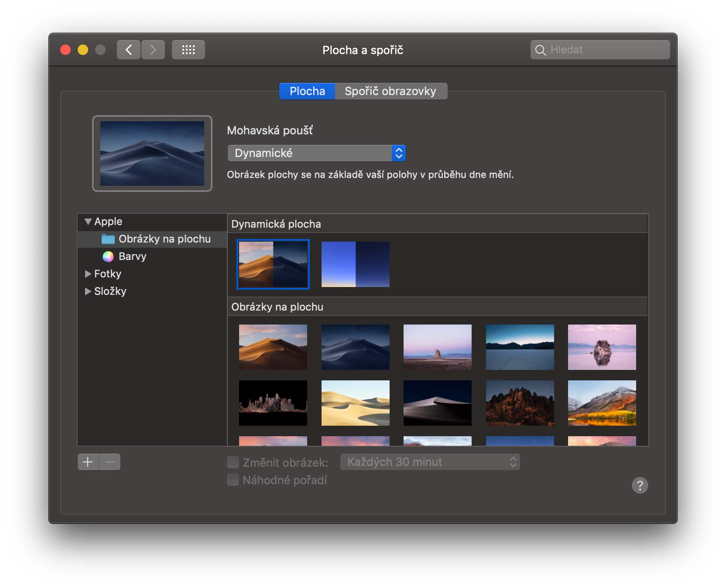Click in the Hledat search field
The width and height of the screenshot is (726, 588).
(600, 50)
